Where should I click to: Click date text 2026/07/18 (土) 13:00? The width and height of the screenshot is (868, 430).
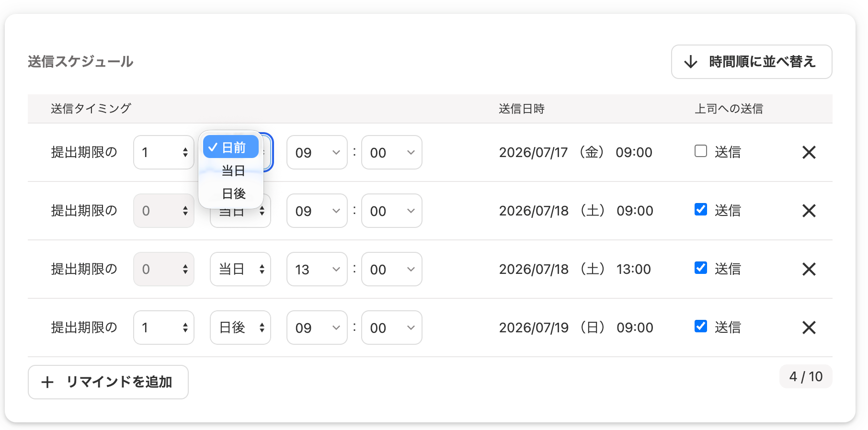pos(575,269)
